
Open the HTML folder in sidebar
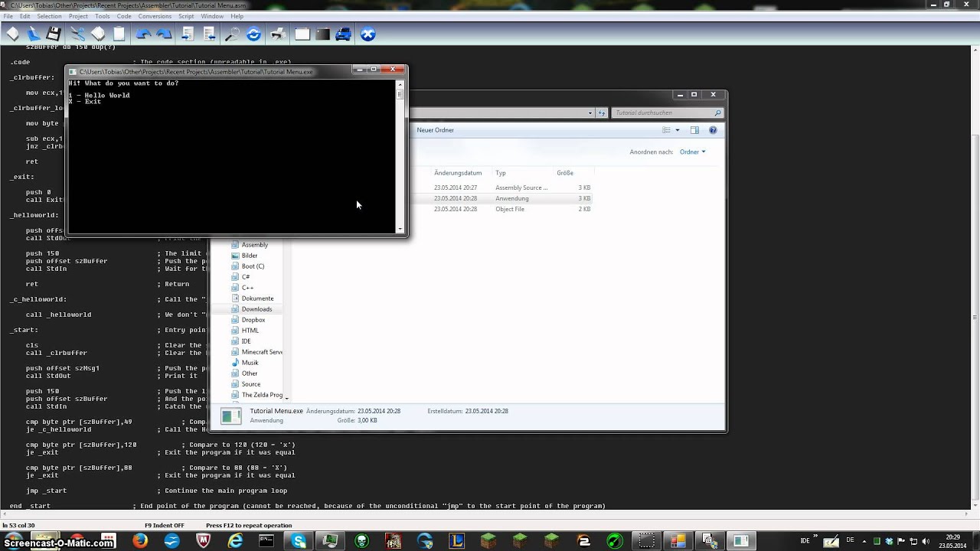click(250, 331)
